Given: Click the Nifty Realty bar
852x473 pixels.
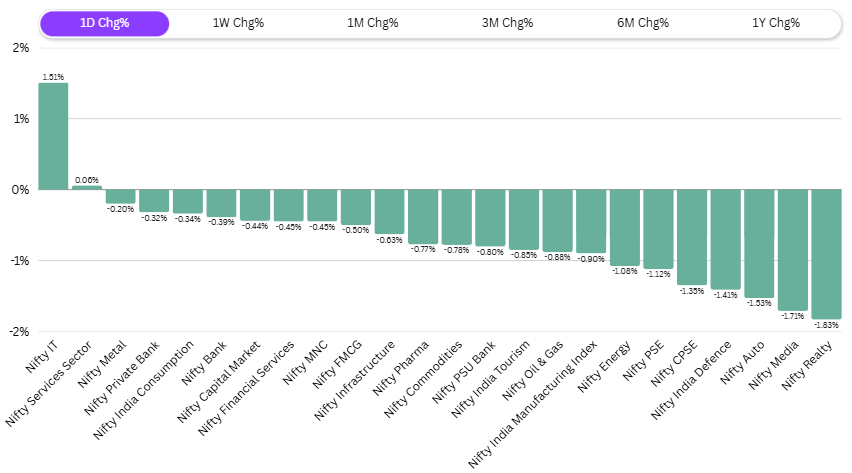Looking at the screenshot, I should tap(826, 254).
